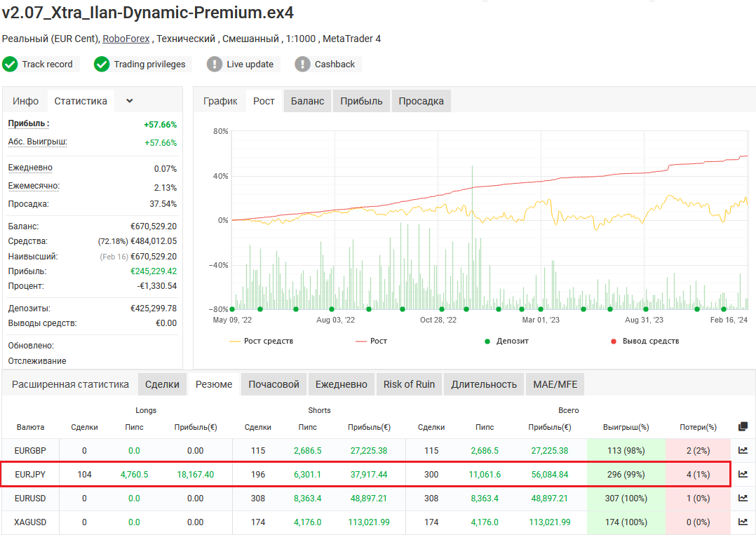Open the EURJPY row chart icon
This screenshot has height=535, width=756.
click(743, 475)
